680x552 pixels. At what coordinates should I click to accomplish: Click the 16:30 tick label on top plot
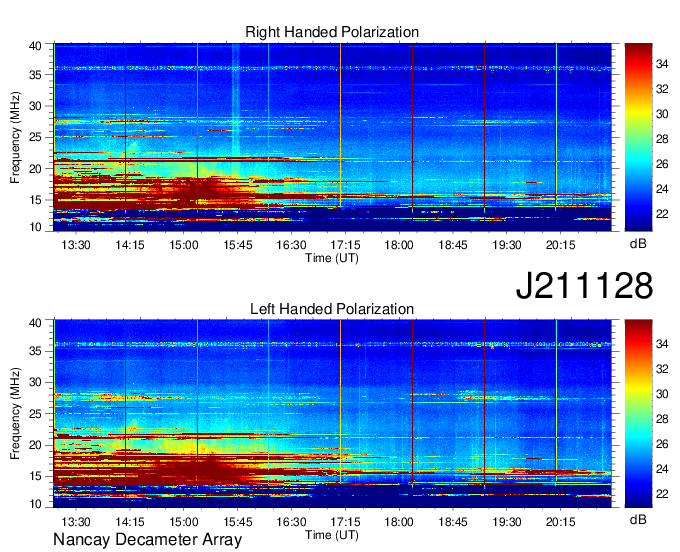[x=291, y=245]
